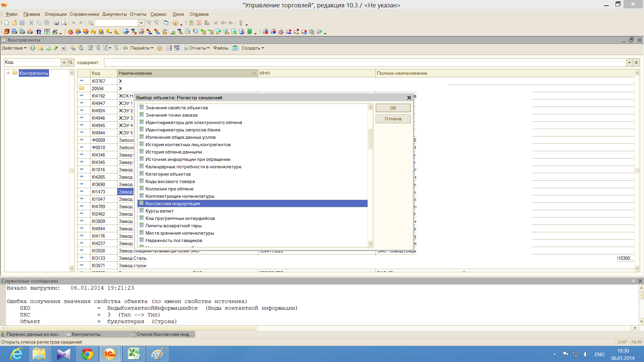Select 'Значения свойств объектов' list item

(253, 108)
